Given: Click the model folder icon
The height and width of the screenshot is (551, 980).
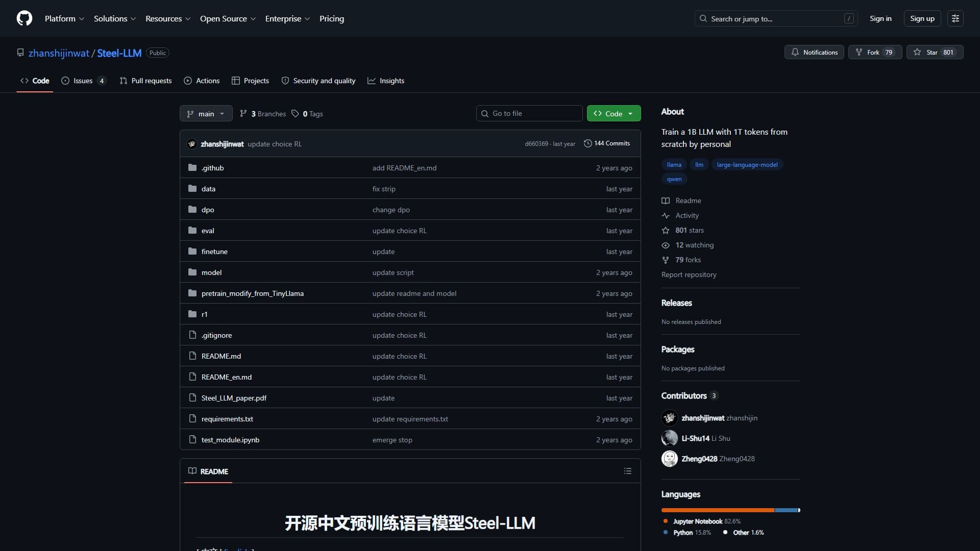Looking at the screenshot, I should point(192,272).
